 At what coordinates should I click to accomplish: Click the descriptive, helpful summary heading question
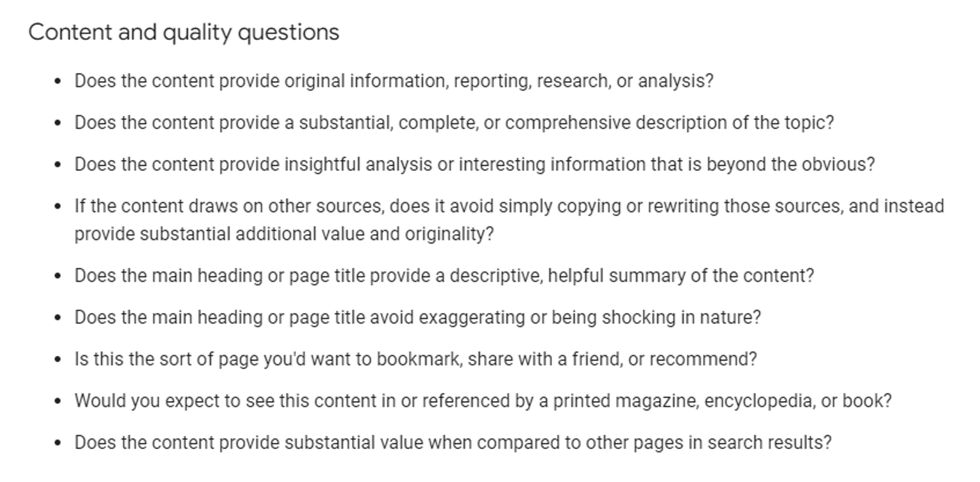[x=444, y=276]
